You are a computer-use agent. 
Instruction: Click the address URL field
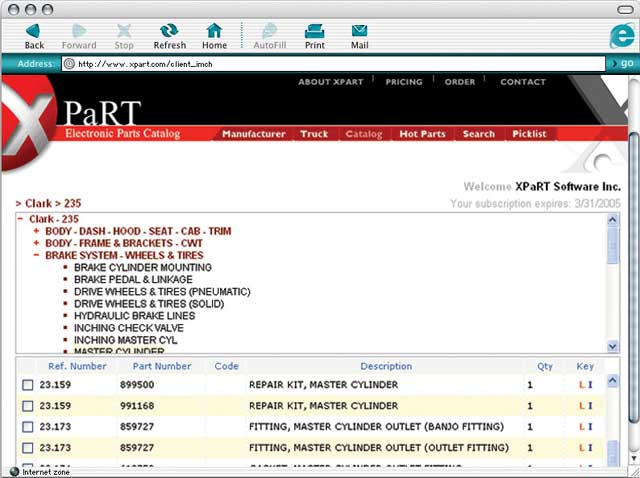click(333, 64)
